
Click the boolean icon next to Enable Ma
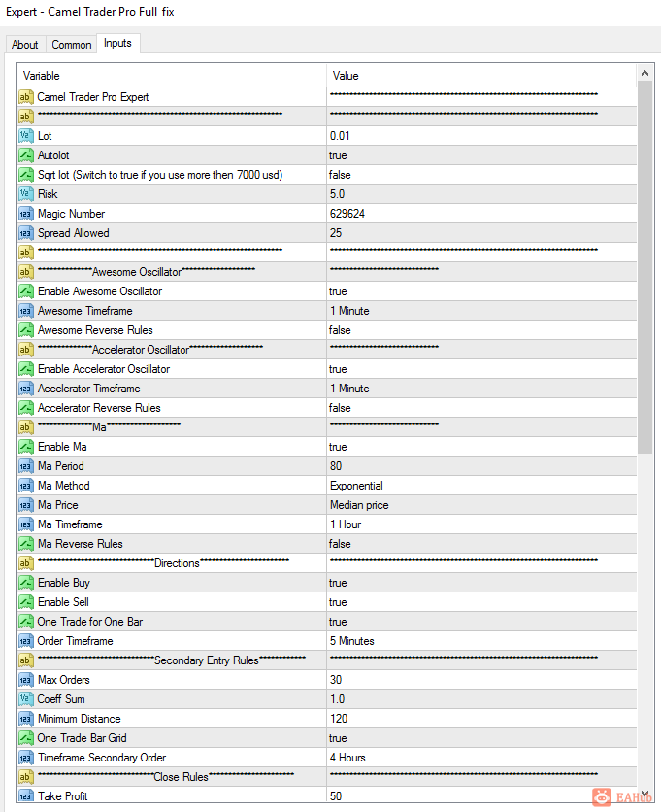coord(26,447)
